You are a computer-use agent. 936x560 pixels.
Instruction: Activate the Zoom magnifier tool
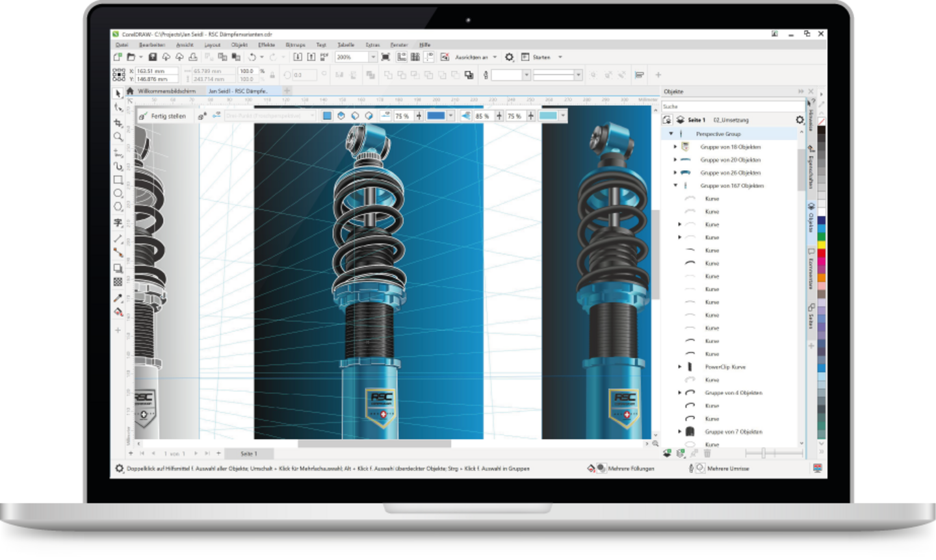click(118, 137)
